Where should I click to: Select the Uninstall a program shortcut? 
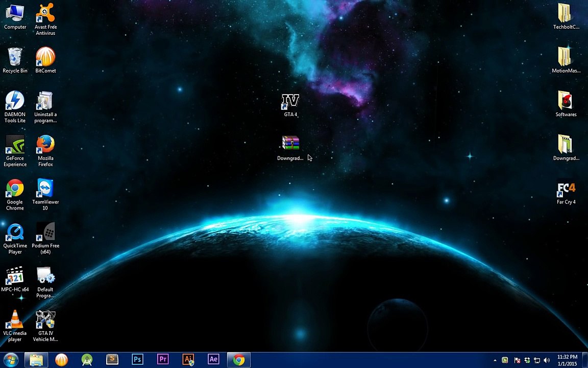[x=45, y=107]
